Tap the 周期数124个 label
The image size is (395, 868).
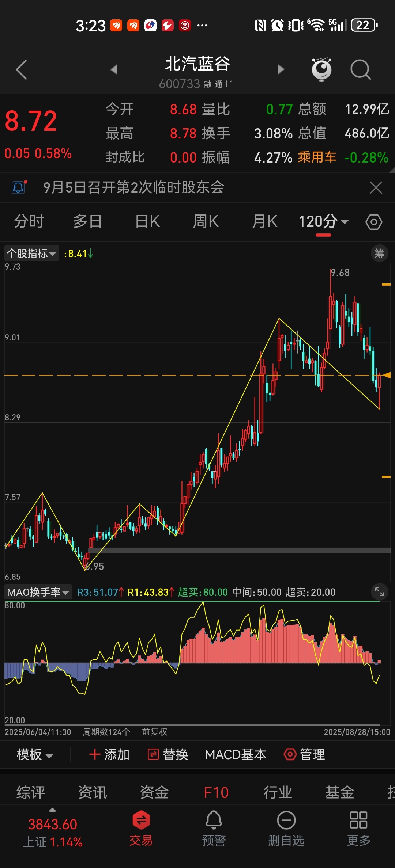(x=106, y=732)
